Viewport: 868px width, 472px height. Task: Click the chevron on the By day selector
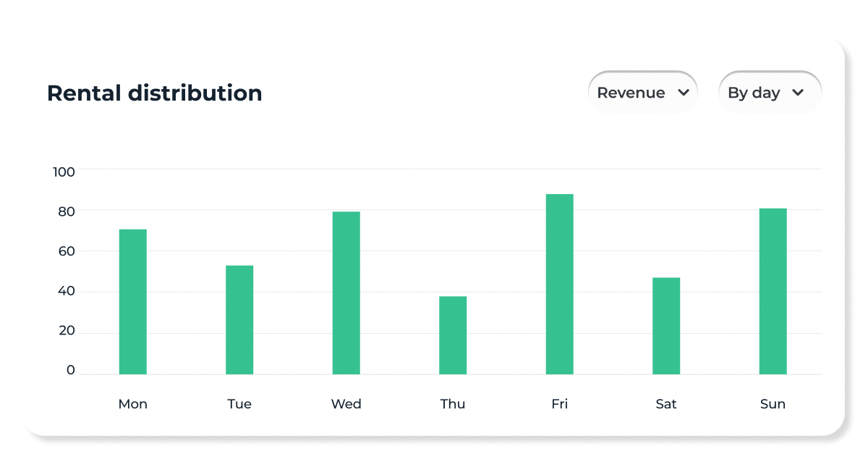click(x=799, y=93)
